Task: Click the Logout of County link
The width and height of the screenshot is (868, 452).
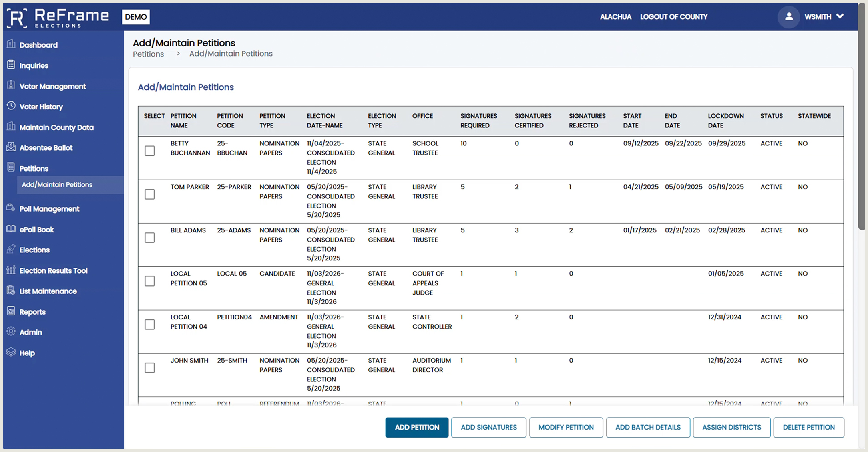Action: pos(673,17)
